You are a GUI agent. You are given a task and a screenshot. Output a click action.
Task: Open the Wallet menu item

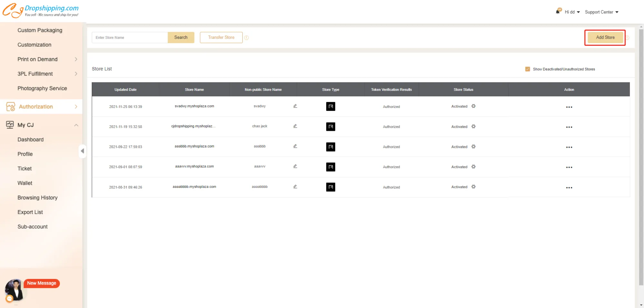[x=25, y=183]
